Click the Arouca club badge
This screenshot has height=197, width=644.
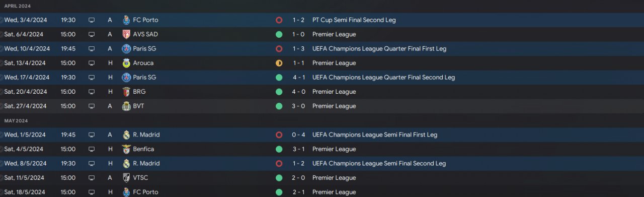[126, 63]
